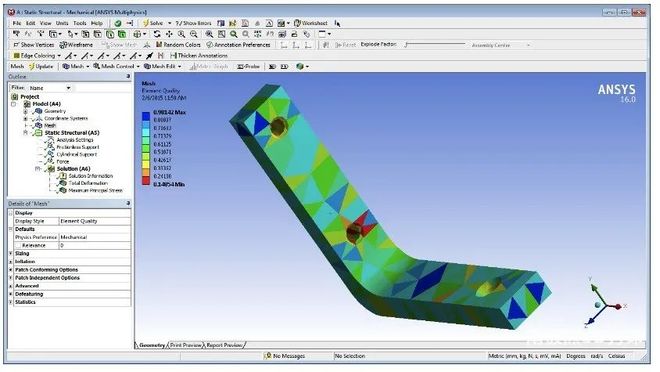
Task: Expand the Geometry tree node
Action: (x=26, y=112)
